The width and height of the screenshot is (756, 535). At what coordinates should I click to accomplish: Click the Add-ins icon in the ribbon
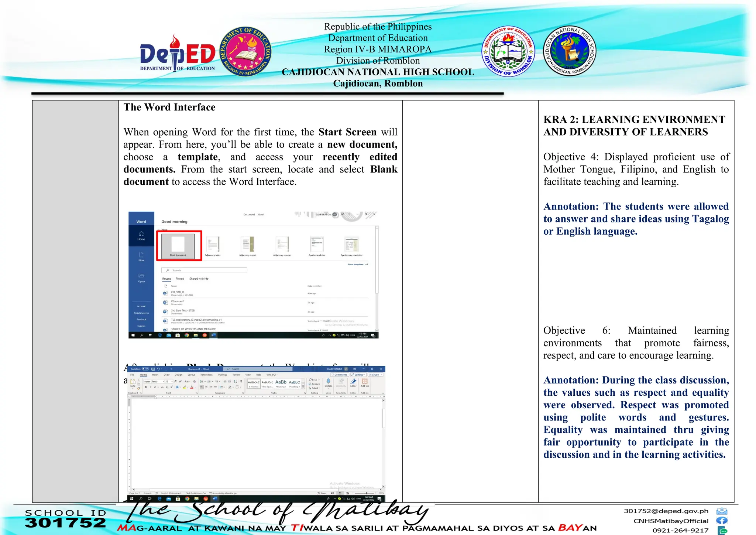click(x=365, y=381)
